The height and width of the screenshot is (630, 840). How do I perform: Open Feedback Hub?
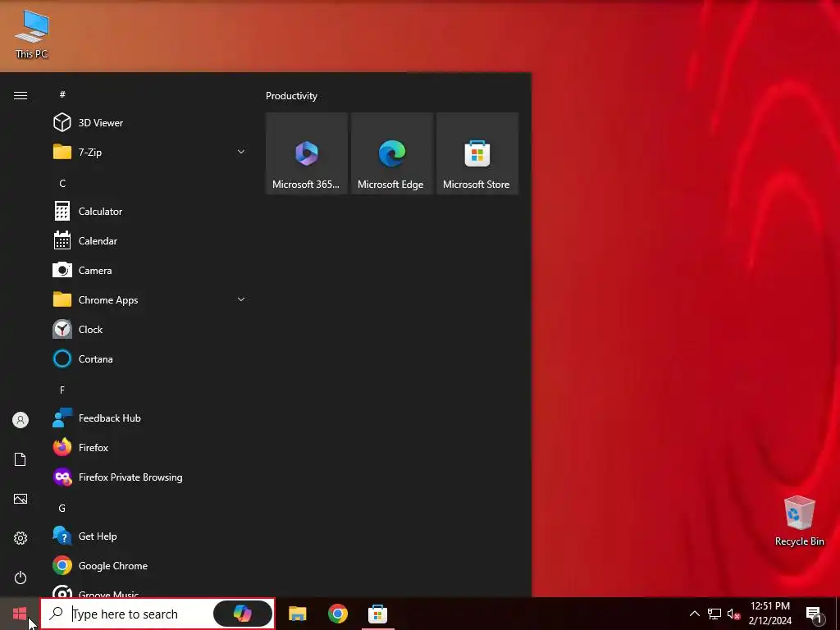[150, 418]
